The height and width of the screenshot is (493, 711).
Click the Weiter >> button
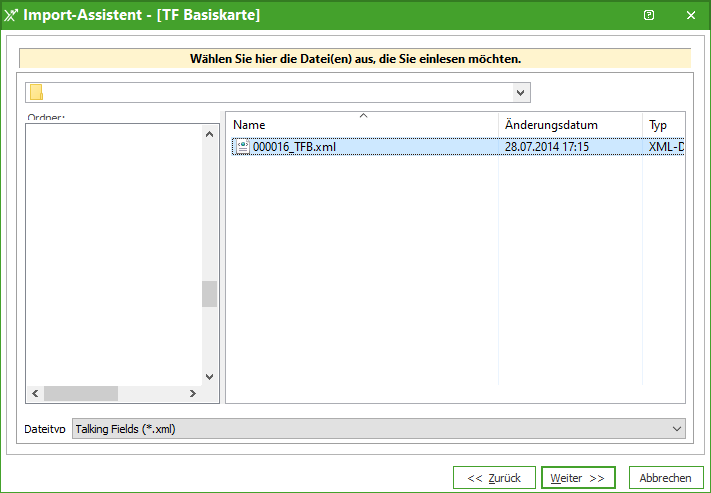tap(578, 478)
